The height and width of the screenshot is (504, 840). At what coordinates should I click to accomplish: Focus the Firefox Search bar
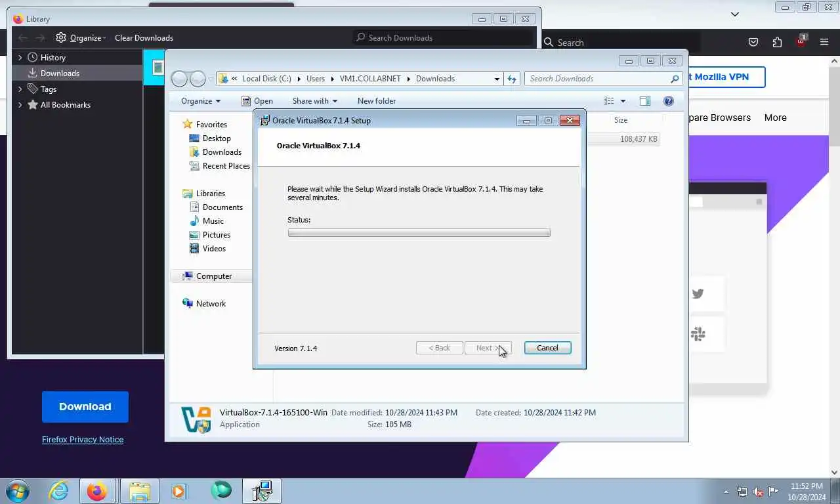tap(620, 43)
